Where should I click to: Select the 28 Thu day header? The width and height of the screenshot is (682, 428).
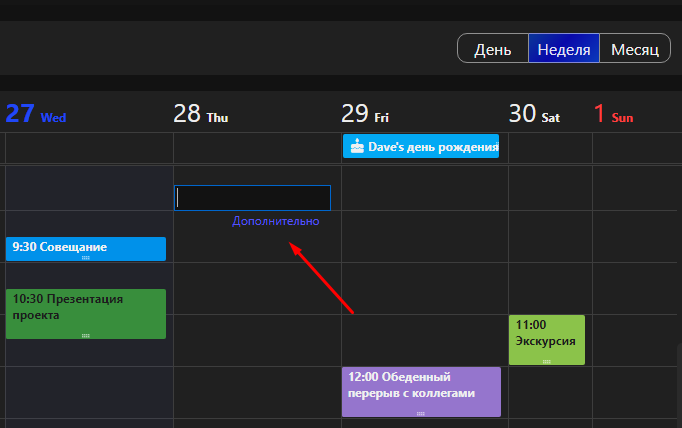pos(201,114)
